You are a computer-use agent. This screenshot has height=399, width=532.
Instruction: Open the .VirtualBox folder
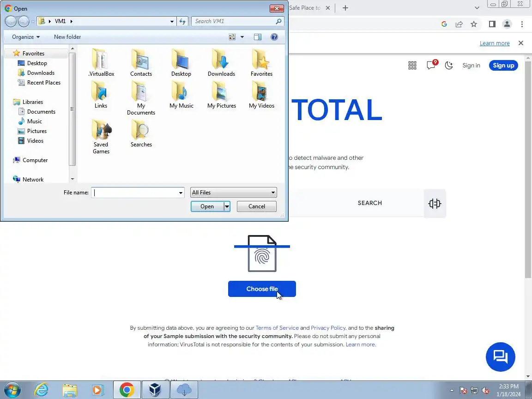(x=101, y=63)
